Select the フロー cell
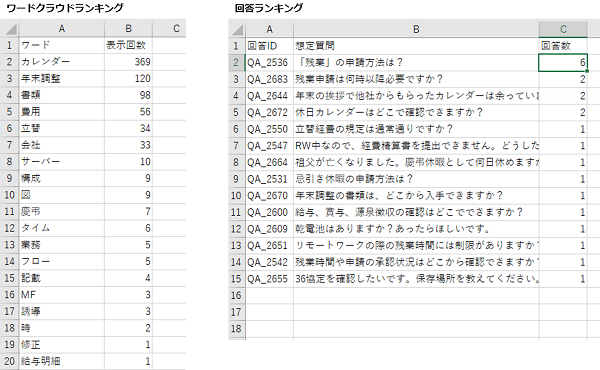This screenshot has height=370, width=600. pyautogui.click(x=62, y=261)
